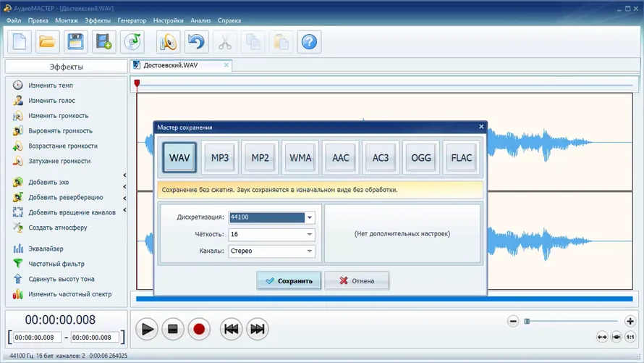Click the zoom slider handle
Viewport: 644px width, 363px height.
click(x=527, y=321)
